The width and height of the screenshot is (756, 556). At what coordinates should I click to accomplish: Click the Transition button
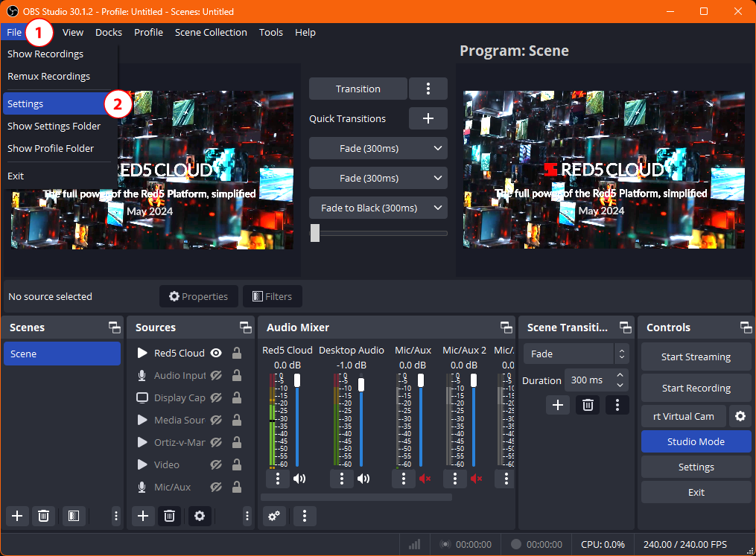coord(358,89)
